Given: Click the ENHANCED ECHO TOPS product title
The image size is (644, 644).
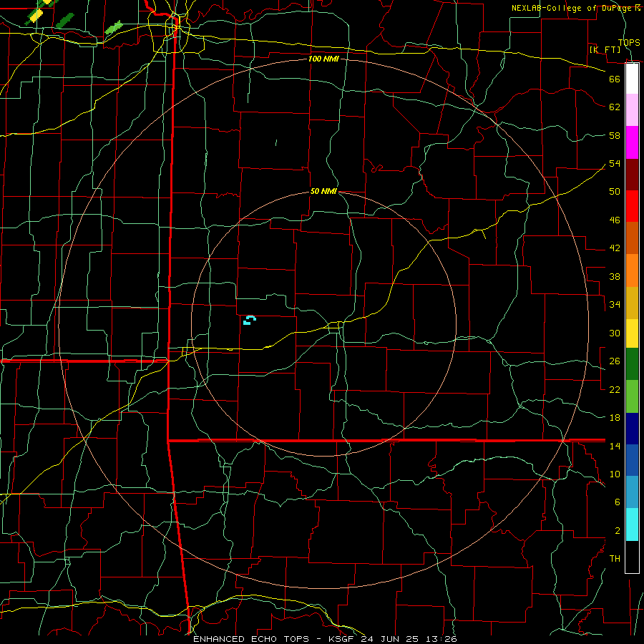Looking at the screenshot, I should pyautogui.click(x=251, y=639).
